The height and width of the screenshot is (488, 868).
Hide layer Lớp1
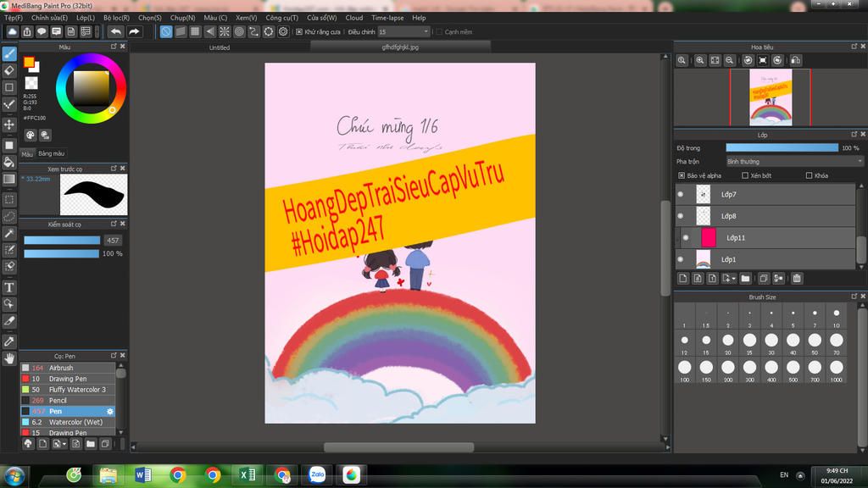coord(681,259)
